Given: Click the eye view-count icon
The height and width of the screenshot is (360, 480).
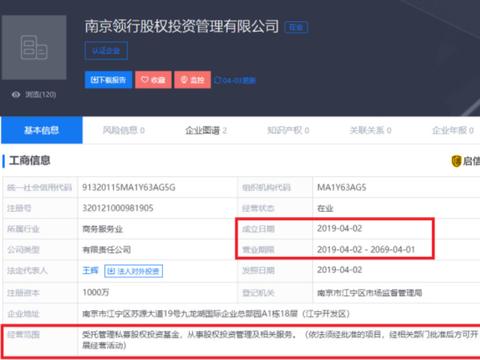Looking at the screenshot, I should [16, 95].
